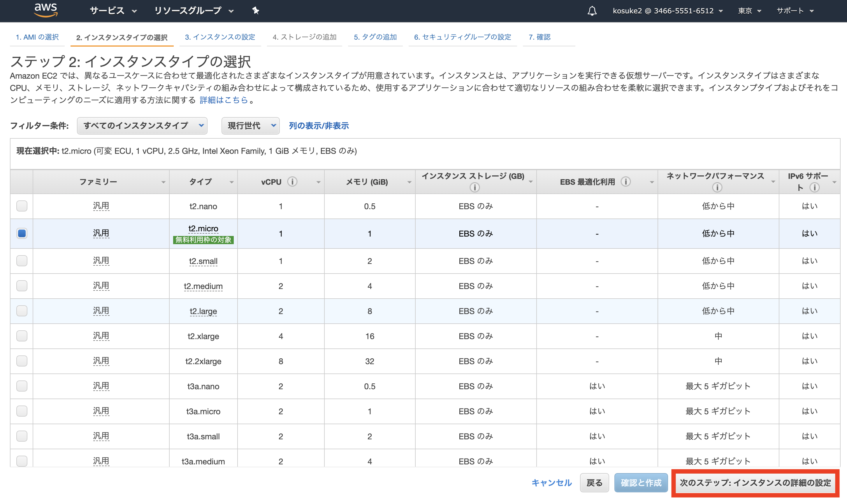Select the t3a.nano row checkbox
847x504 pixels.
pyautogui.click(x=22, y=386)
